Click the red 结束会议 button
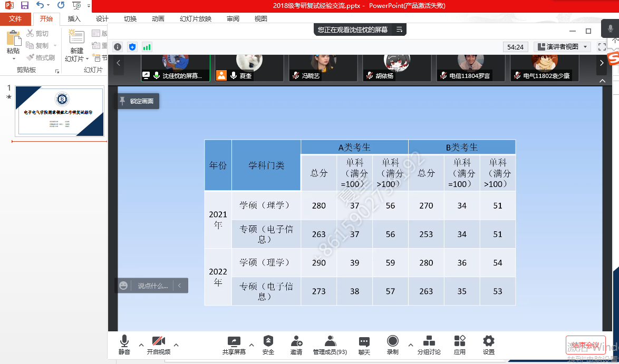The width and height of the screenshot is (619, 364). [585, 345]
